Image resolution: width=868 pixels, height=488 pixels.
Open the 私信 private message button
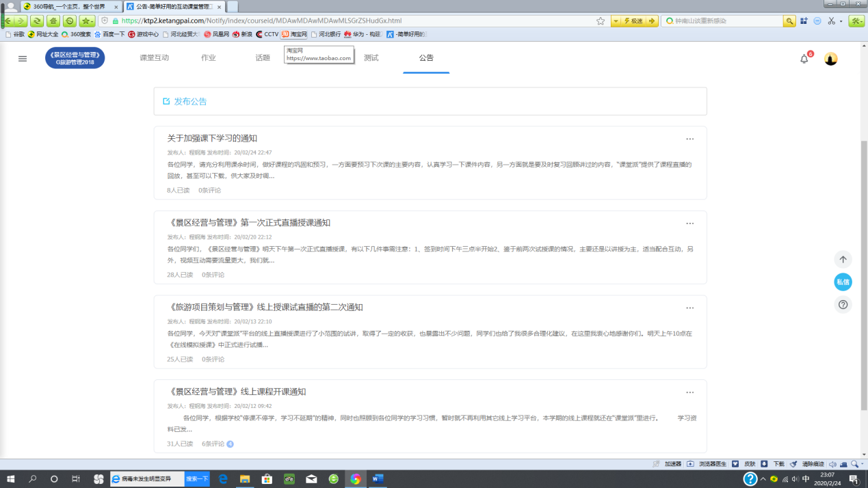tap(843, 282)
